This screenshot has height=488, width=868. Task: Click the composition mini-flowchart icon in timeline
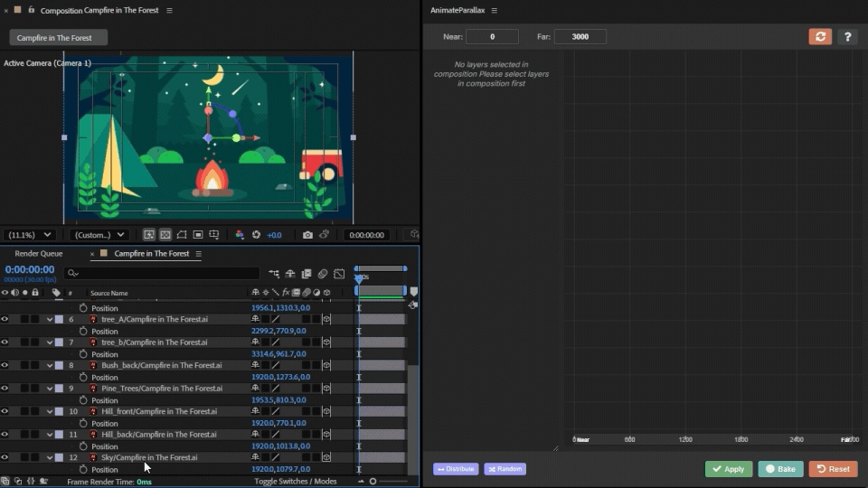pyautogui.click(x=274, y=273)
